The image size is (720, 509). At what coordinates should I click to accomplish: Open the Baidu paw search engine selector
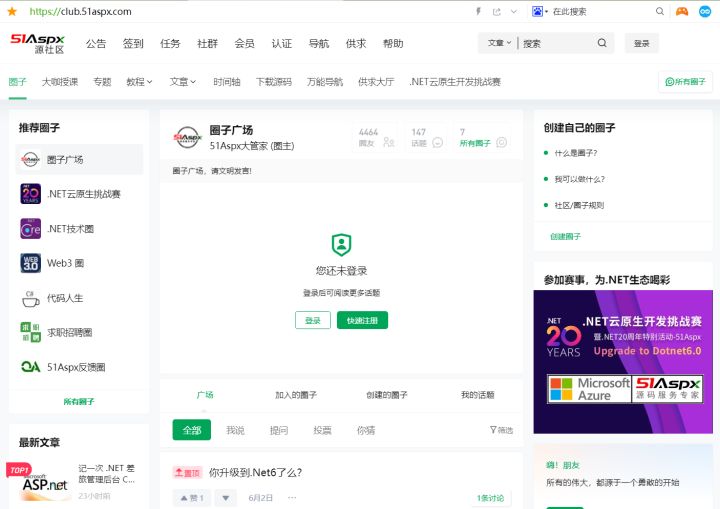click(x=540, y=11)
